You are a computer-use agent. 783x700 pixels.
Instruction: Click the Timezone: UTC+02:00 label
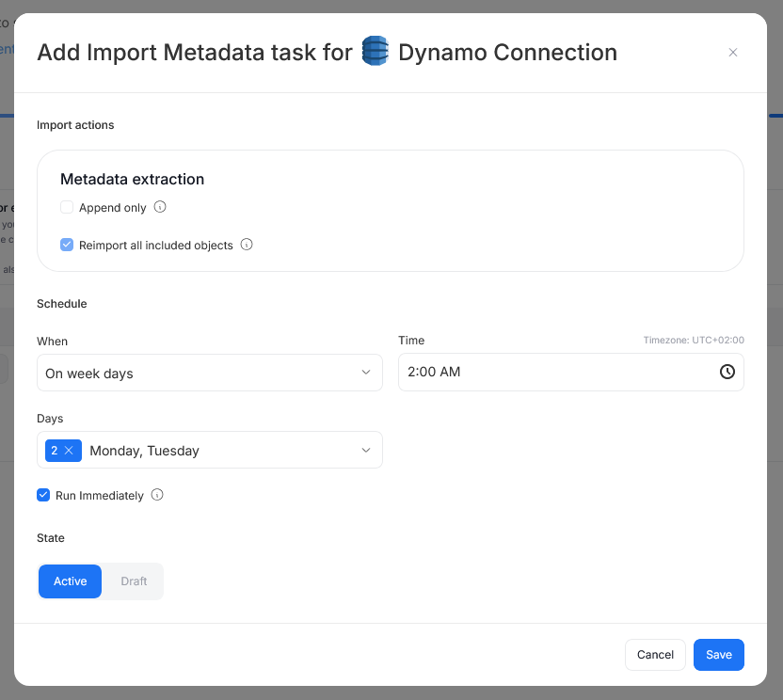694,340
